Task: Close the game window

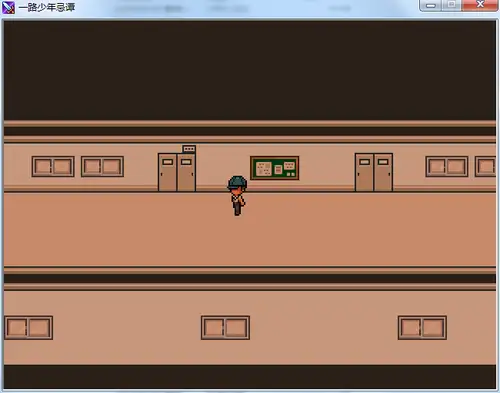Action: [x=480, y=5]
